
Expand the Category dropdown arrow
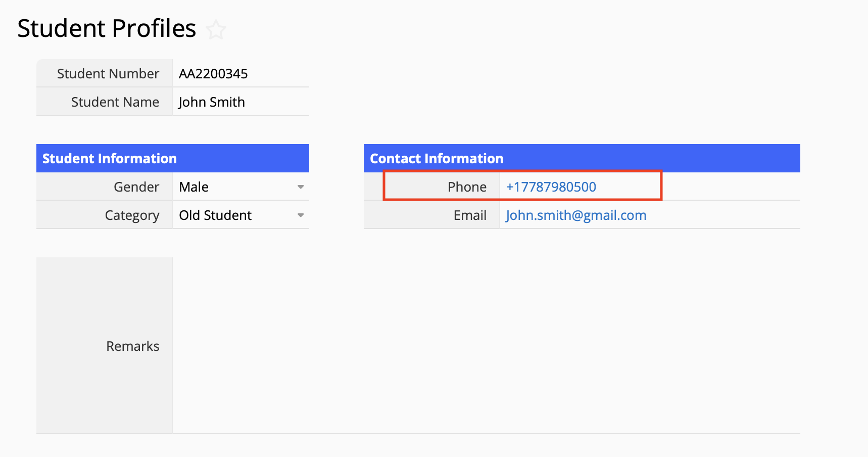(301, 215)
